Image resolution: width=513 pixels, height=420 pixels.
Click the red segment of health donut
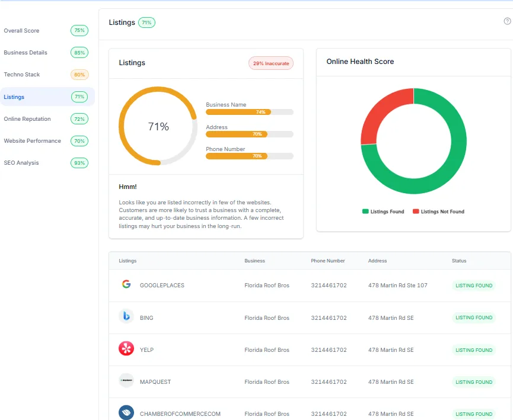point(381,110)
